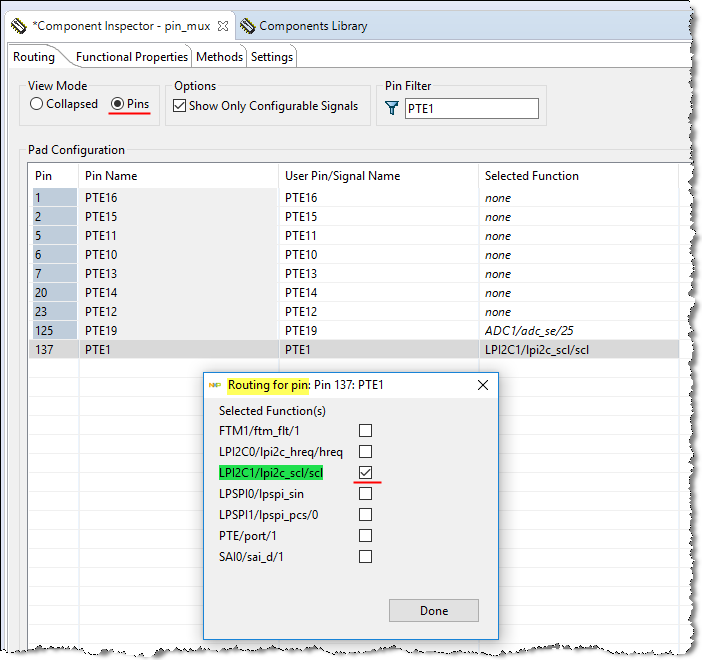Select the PTE11 pin name cell
This screenshot has height=660, width=702.
click(x=179, y=236)
